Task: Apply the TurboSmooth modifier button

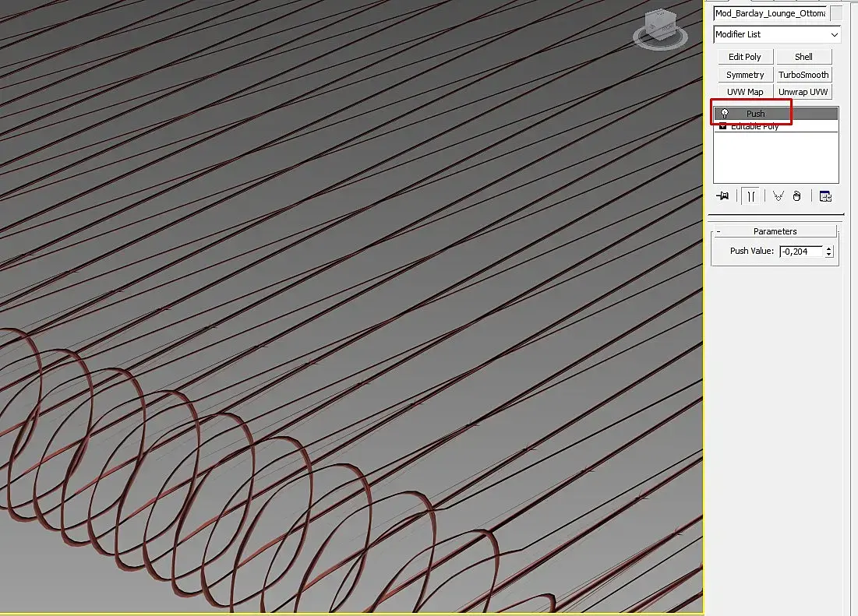Action: pyautogui.click(x=803, y=75)
